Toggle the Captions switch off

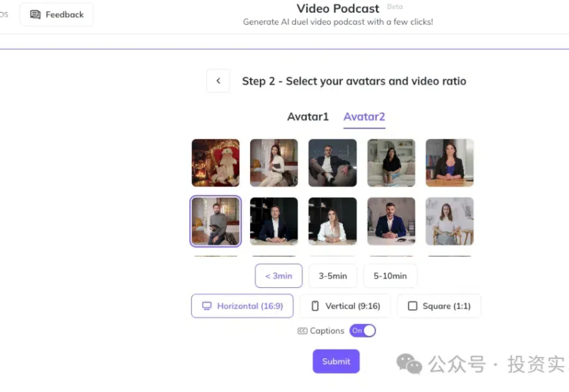pyautogui.click(x=362, y=331)
